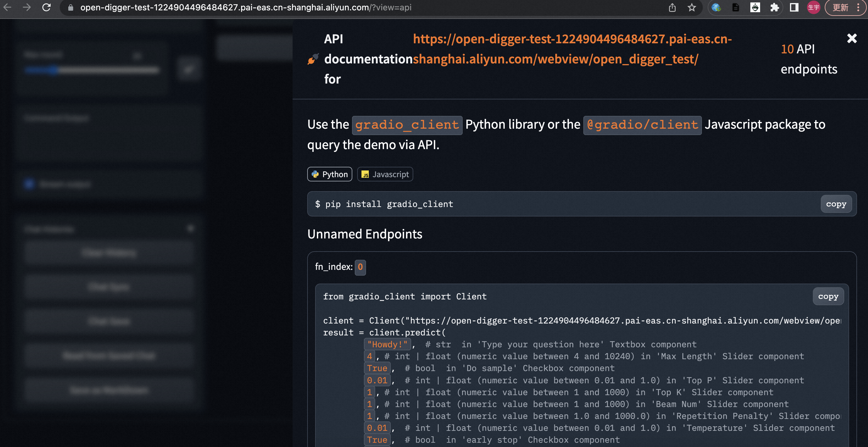Viewport: 868px width, 447px height.
Task: Click the address bar URL
Action: click(x=246, y=7)
